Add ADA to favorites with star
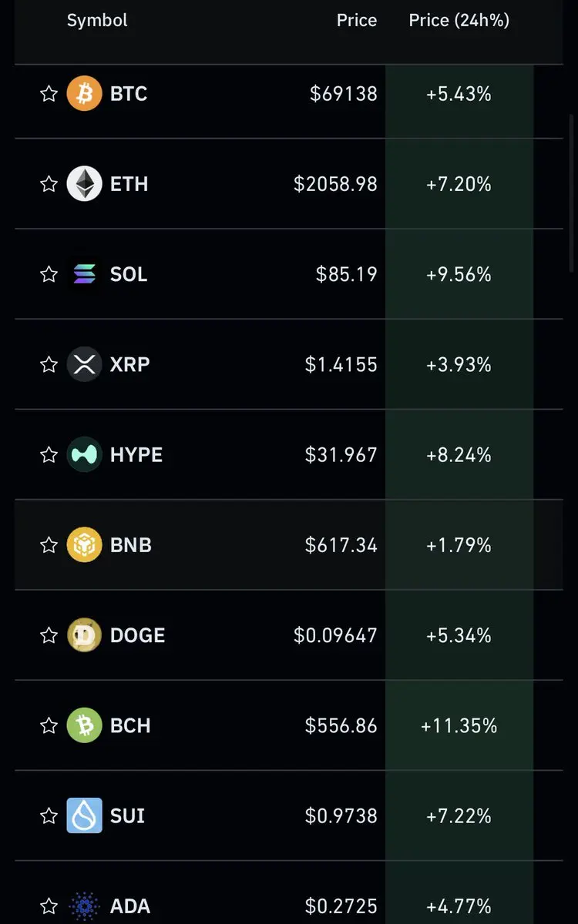The width and height of the screenshot is (578, 924). click(49, 906)
